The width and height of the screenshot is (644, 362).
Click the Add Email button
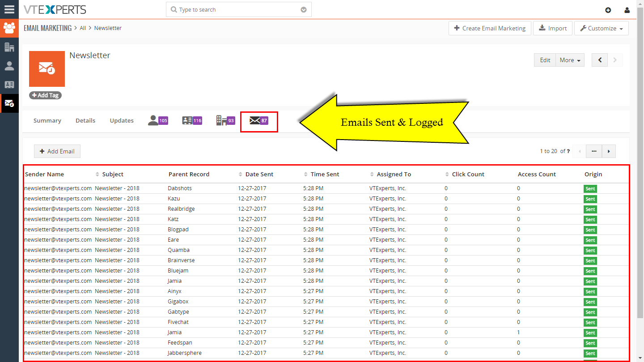(57, 151)
